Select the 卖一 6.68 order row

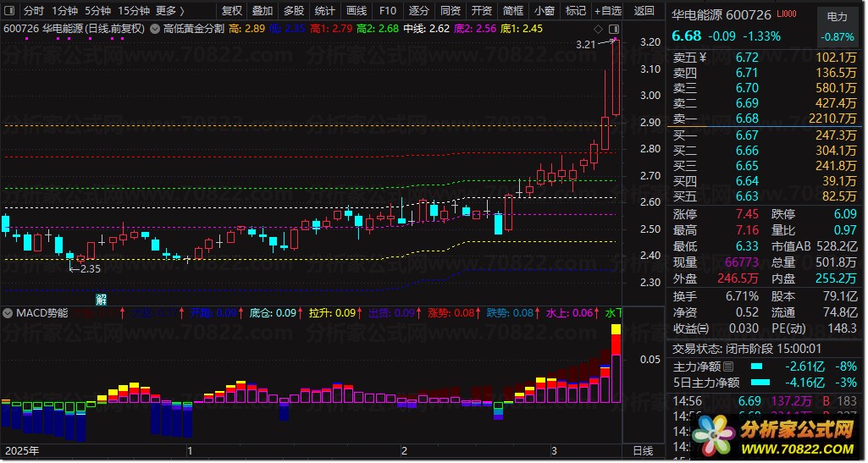(x=765, y=119)
